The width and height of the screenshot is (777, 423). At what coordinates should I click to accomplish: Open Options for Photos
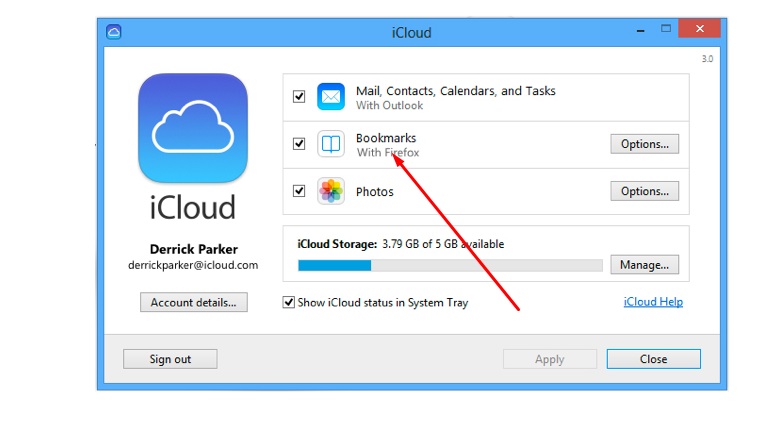pos(645,191)
